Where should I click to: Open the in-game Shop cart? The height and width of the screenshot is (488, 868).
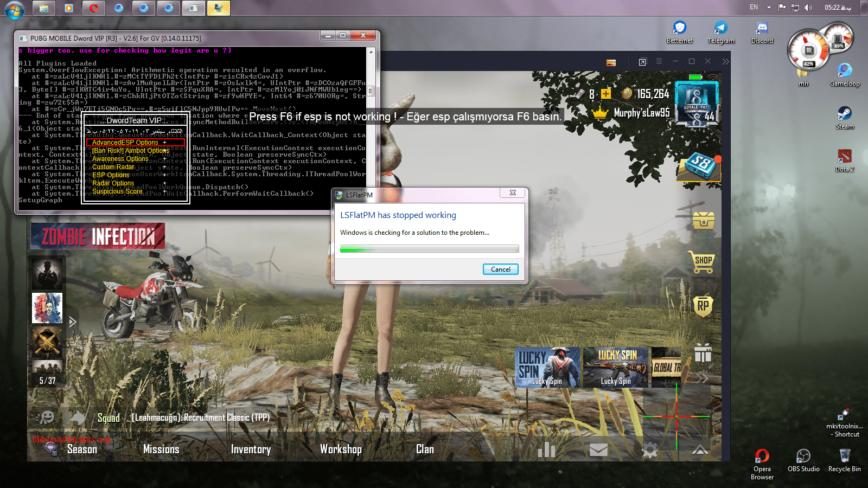[702, 262]
